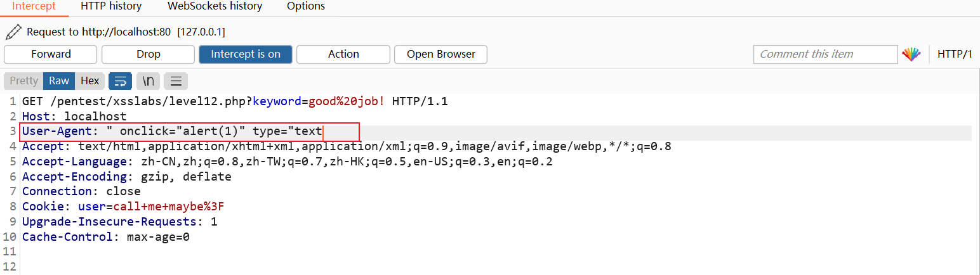
Task: Click the keyword parameter in the URL
Action: [x=277, y=102]
